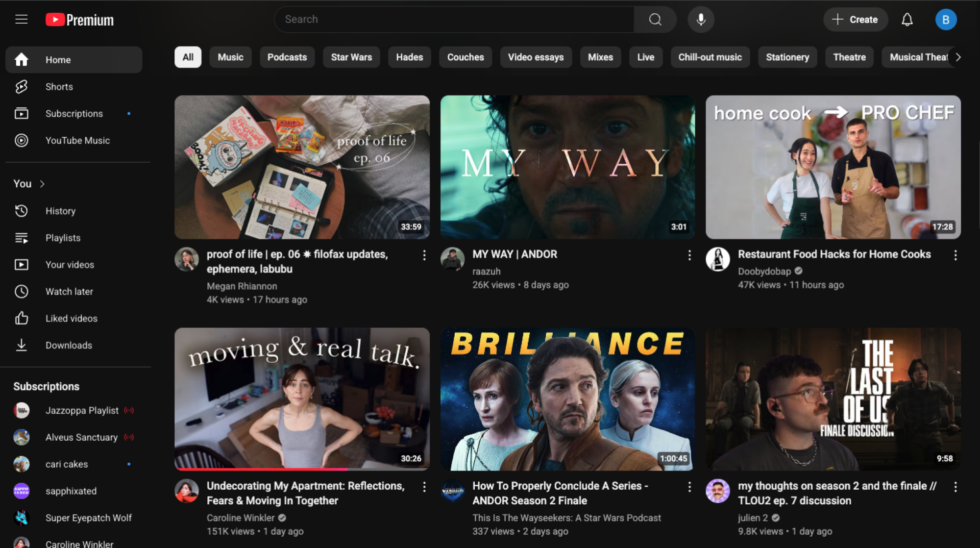
Task: Open the Downloads section
Action: coord(69,346)
